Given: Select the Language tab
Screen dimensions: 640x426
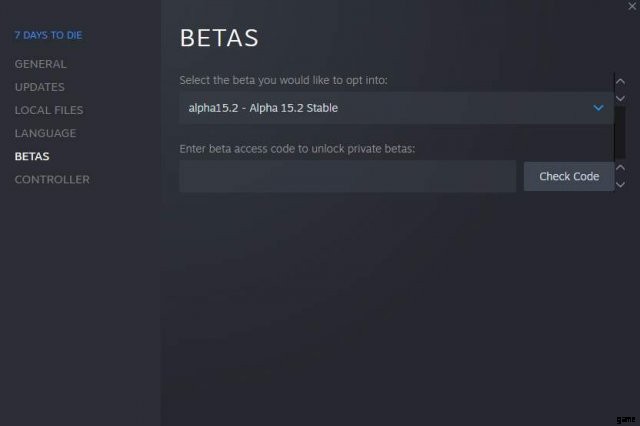Looking at the screenshot, I should [x=45, y=133].
